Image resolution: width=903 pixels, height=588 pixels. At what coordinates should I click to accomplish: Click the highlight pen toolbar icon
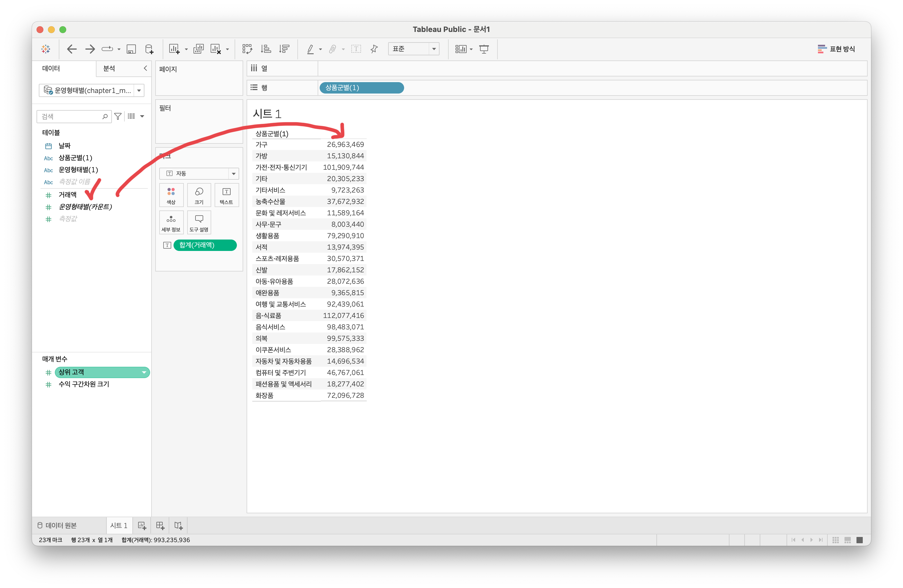click(x=310, y=49)
